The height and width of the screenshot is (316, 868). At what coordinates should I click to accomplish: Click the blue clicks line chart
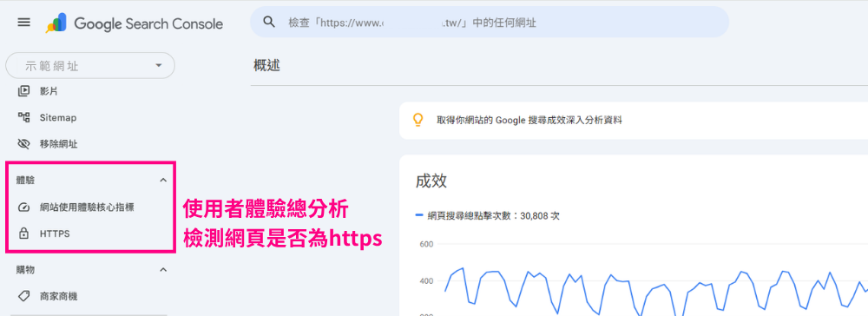pos(656,291)
